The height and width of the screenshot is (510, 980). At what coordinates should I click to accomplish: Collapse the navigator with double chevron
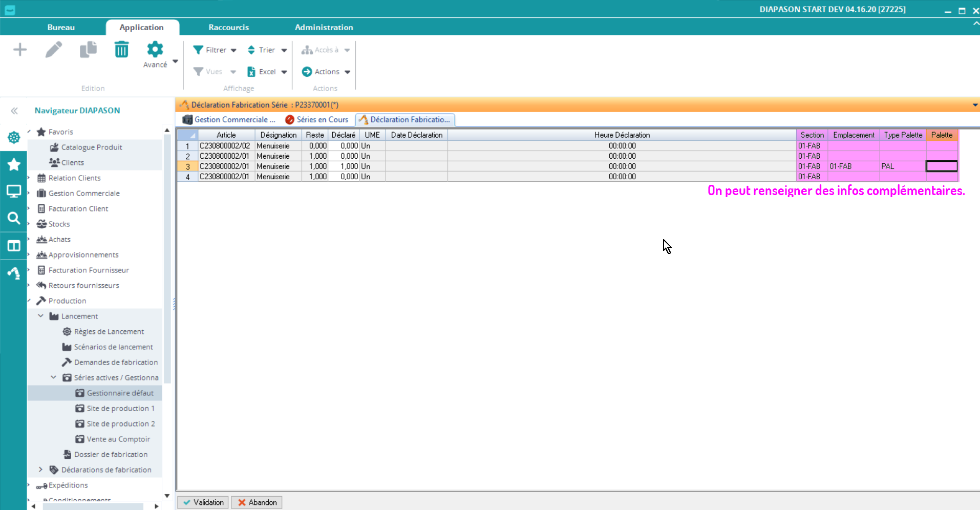click(14, 111)
